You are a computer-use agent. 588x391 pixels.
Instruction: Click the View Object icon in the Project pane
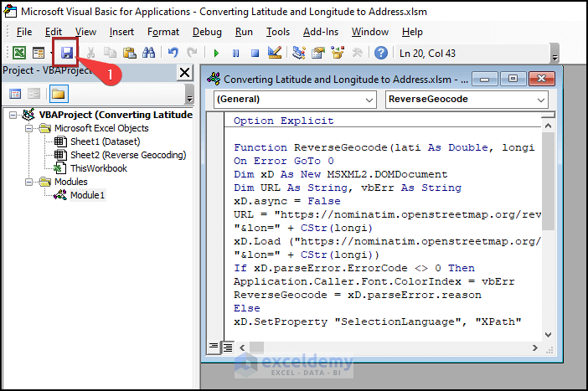click(34, 94)
